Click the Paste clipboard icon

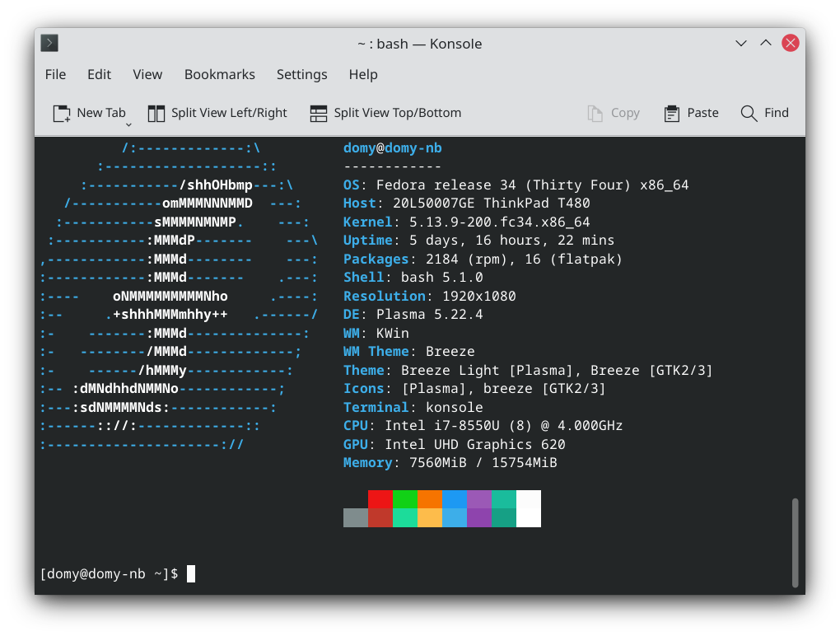pos(672,113)
